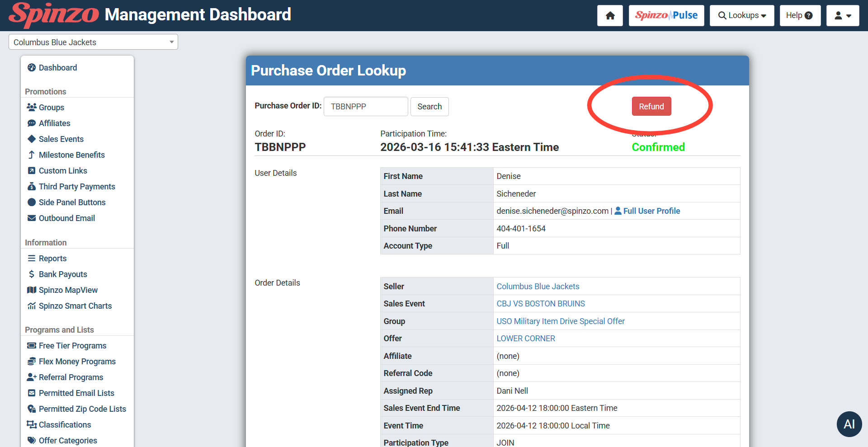Open the Full User Profile link

click(651, 211)
